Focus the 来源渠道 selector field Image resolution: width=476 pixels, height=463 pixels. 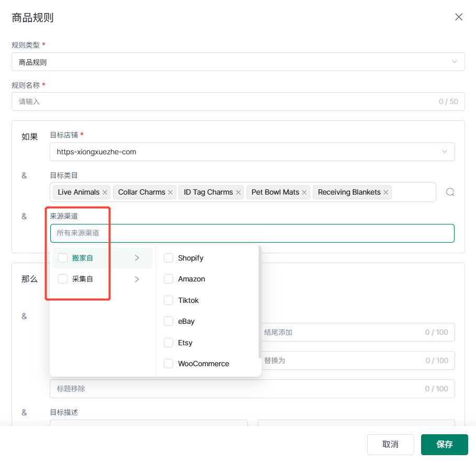point(252,233)
